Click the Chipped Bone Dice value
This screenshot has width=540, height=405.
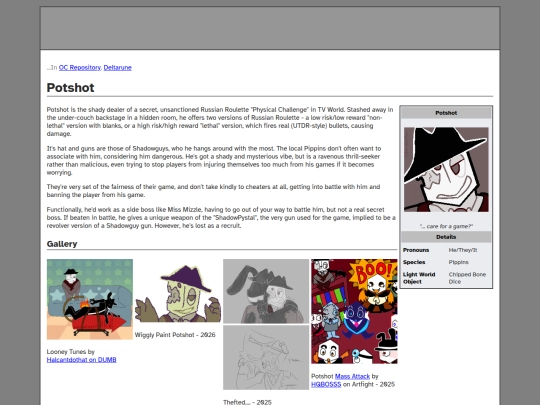click(467, 278)
